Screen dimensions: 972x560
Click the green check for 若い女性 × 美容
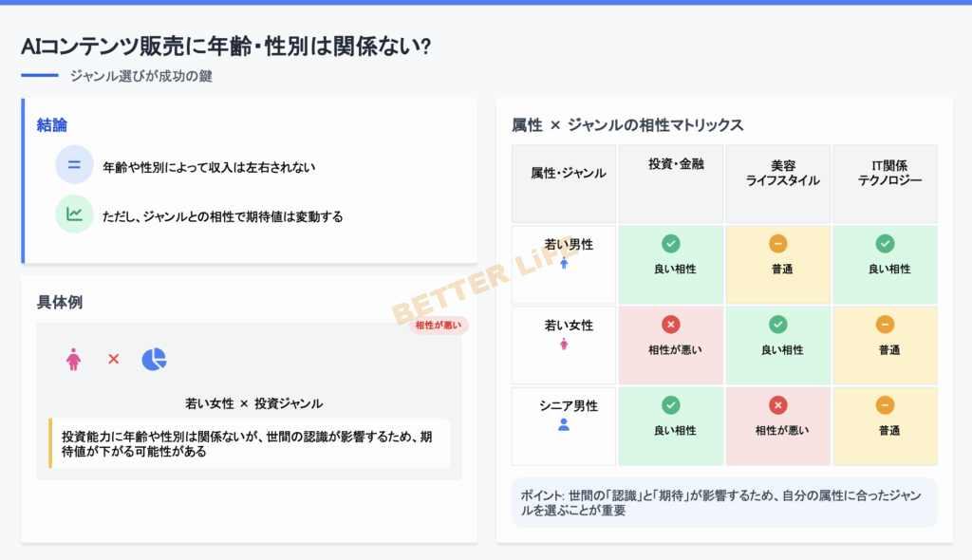778,325
